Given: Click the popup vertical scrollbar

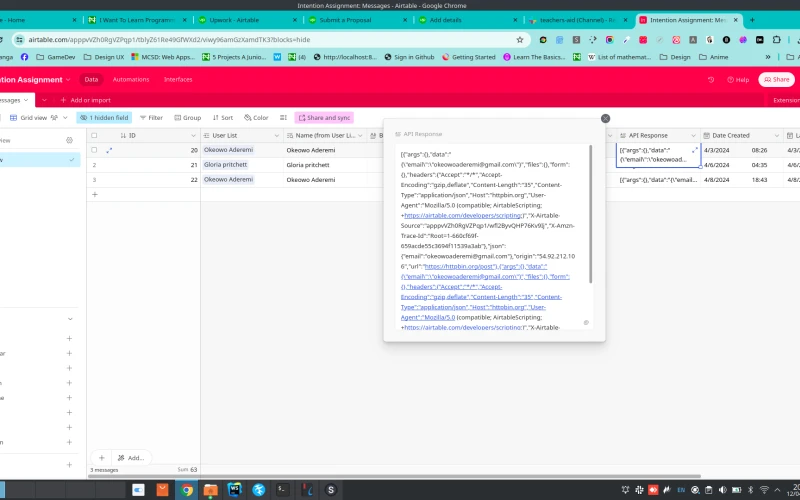Looking at the screenshot, I should coord(591,213).
